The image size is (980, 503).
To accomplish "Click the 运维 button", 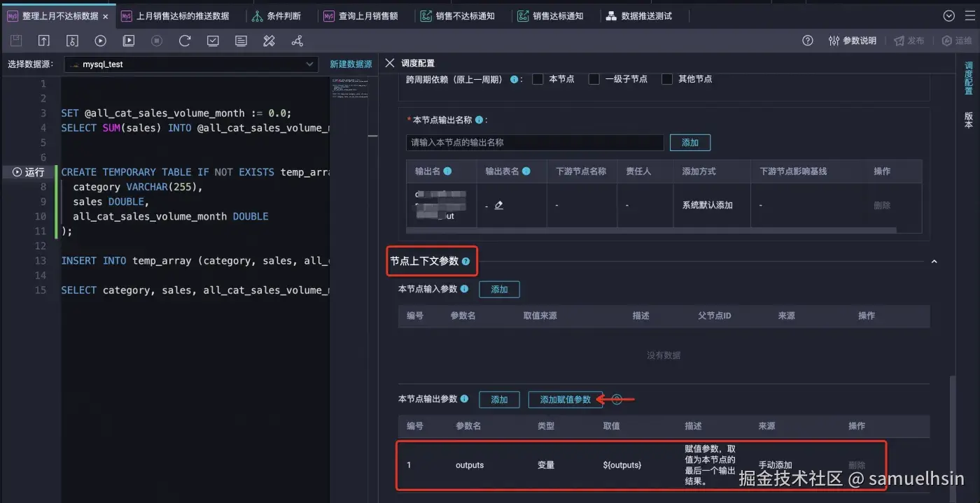I will pyautogui.click(x=957, y=41).
